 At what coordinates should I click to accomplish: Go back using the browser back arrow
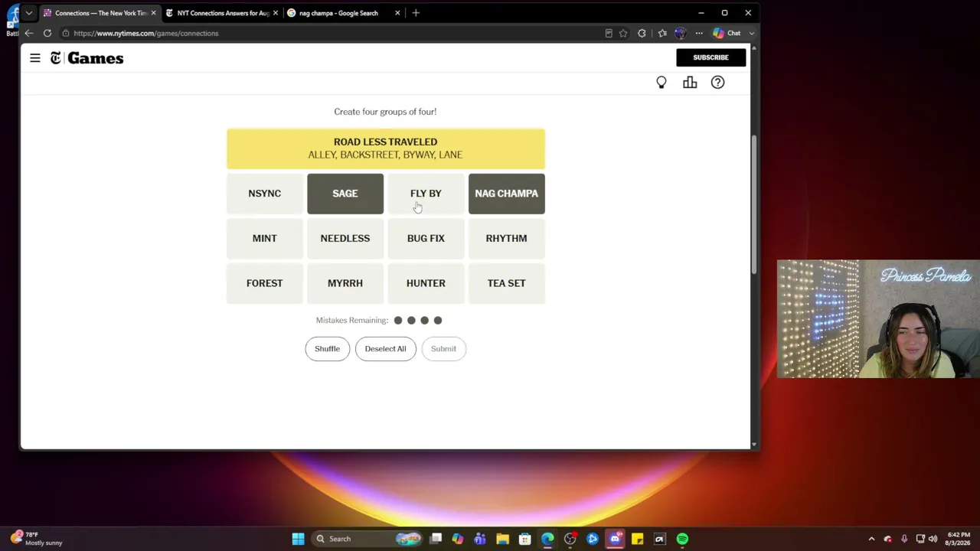[29, 33]
